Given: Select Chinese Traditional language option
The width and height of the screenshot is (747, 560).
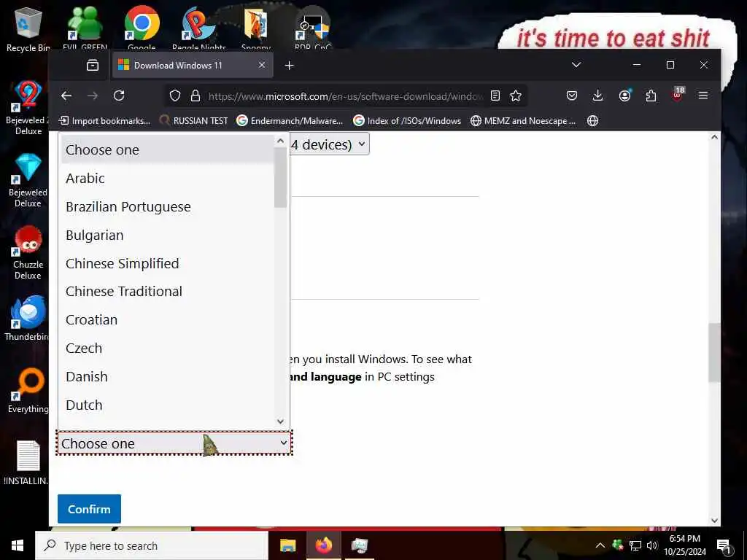Looking at the screenshot, I should click(x=167, y=292).
